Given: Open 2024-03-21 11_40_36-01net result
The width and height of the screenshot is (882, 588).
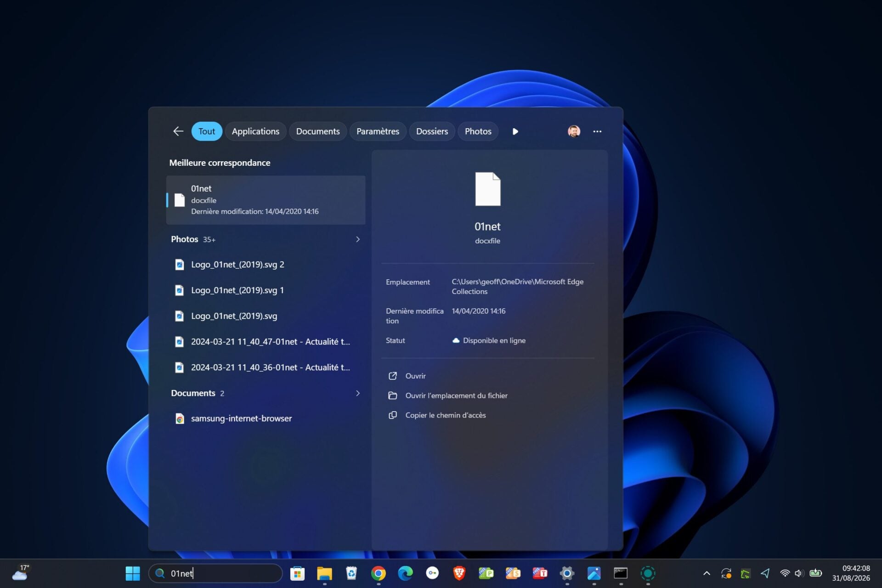Looking at the screenshot, I should [x=266, y=367].
